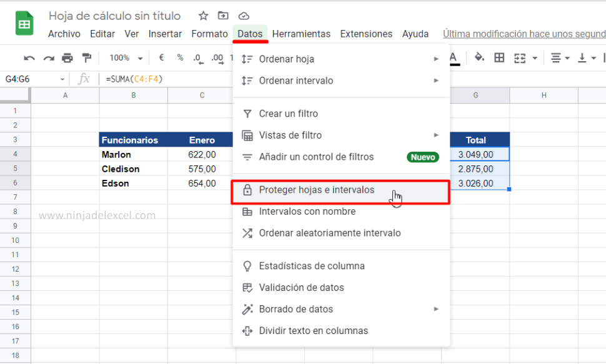
Task: Click the print icon
Action: pos(67,58)
